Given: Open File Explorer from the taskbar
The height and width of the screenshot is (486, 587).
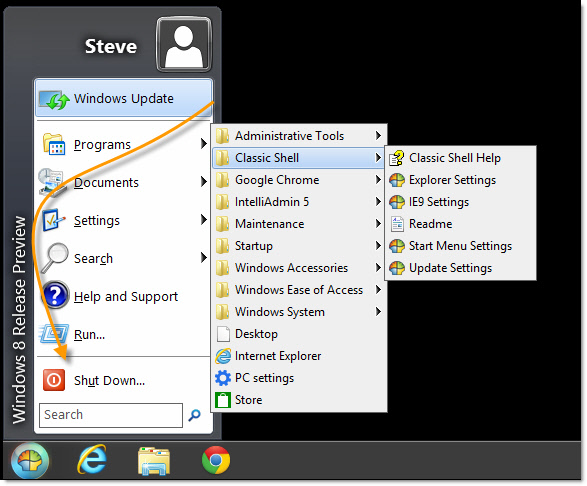Looking at the screenshot, I should [x=154, y=461].
